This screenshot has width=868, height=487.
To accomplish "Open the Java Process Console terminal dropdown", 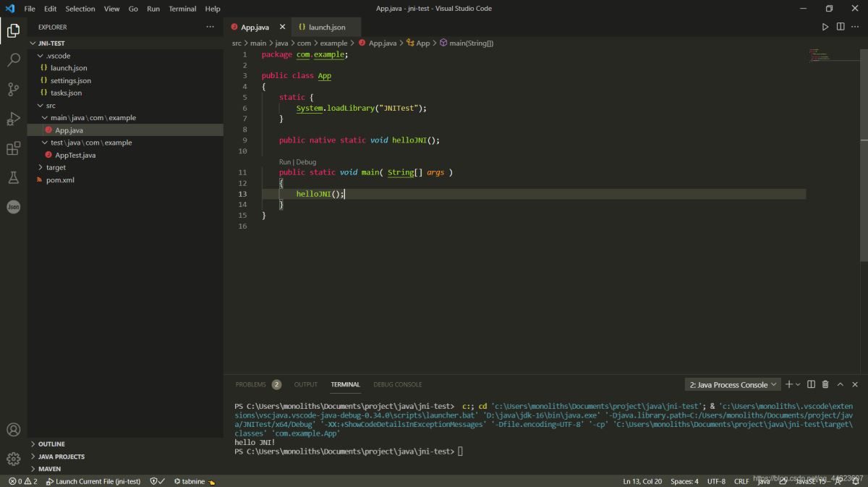I will click(733, 384).
